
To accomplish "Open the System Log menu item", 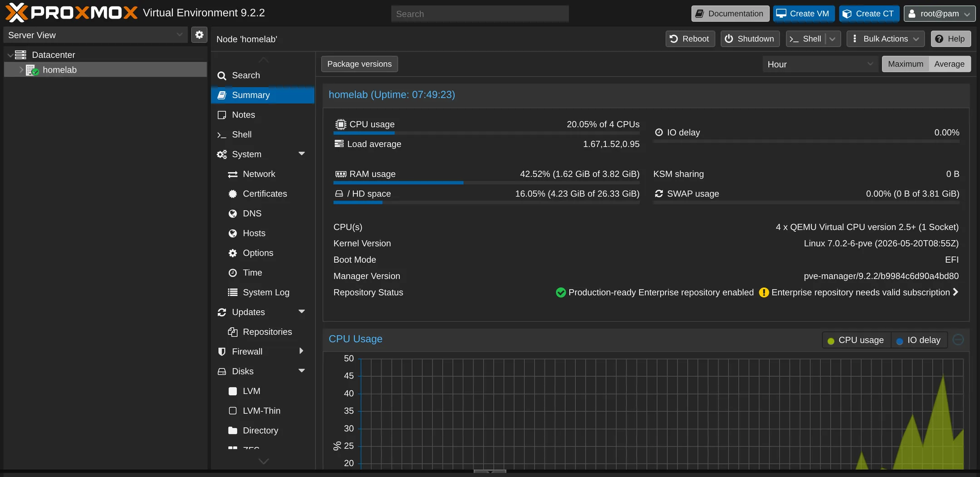I will point(262,292).
